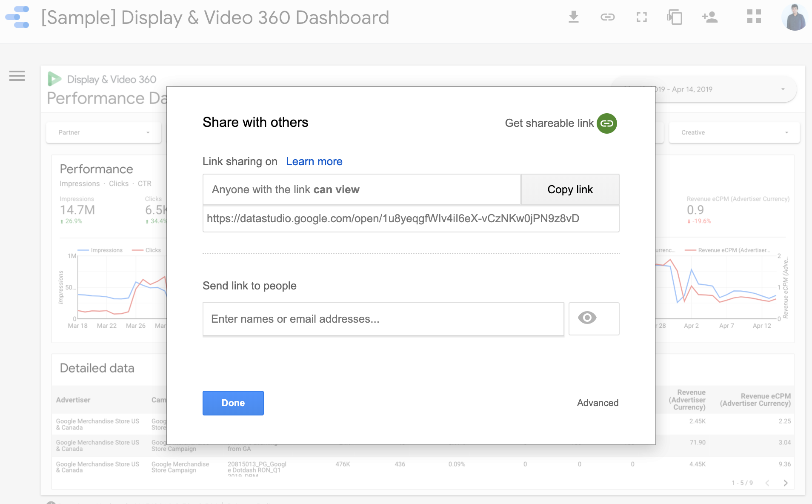Open the Google apps grid icon

[753, 17]
